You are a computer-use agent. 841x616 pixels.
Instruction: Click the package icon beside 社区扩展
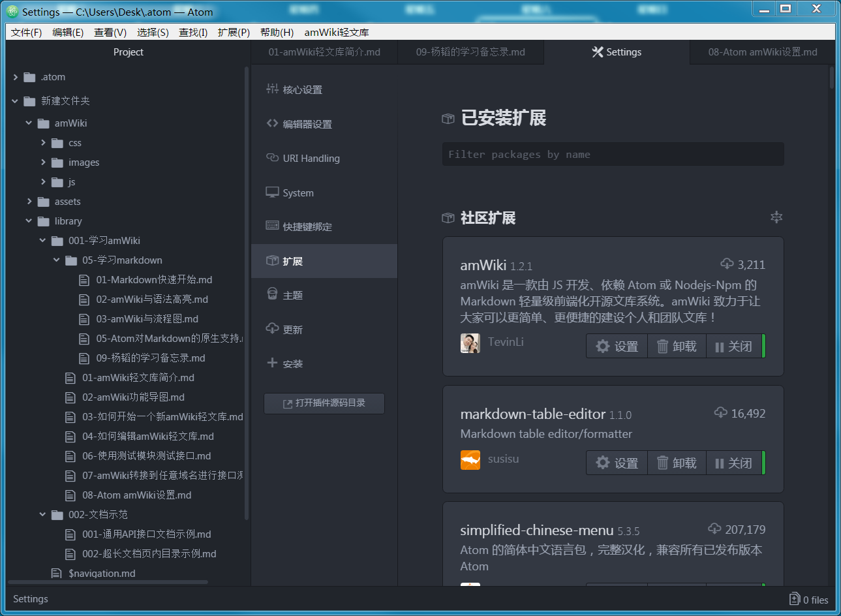pyautogui.click(x=448, y=218)
